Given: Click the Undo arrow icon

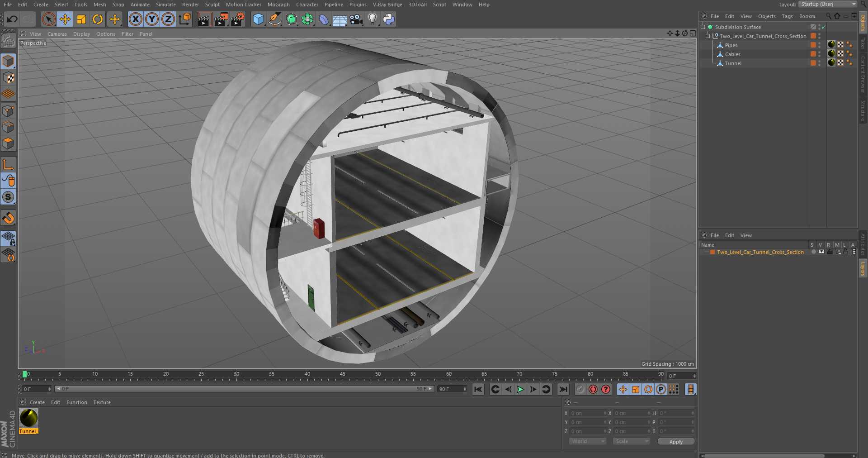Looking at the screenshot, I should point(12,19).
